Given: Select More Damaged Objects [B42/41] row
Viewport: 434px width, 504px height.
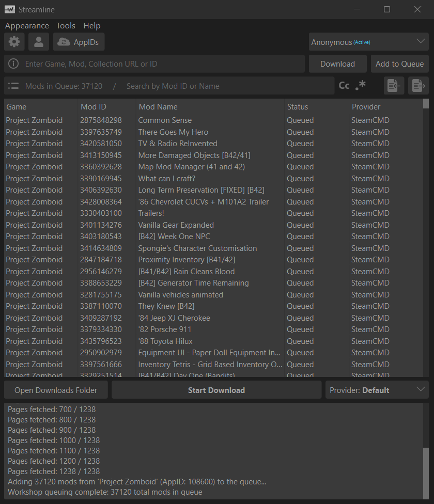Looking at the screenshot, I should [213, 155].
